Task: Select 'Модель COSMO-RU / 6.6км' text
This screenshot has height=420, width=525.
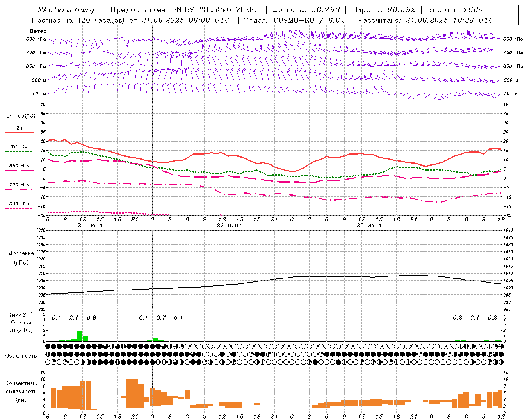Action: (x=295, y=20)
